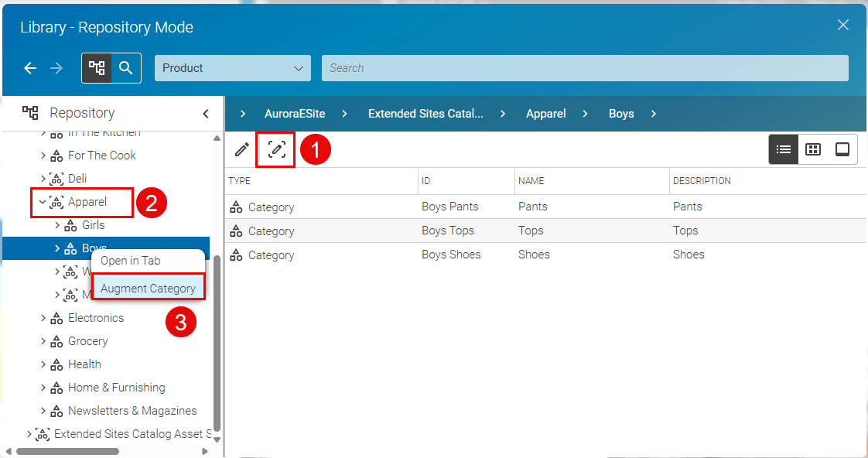Screen dimensions: 868x458
Task: Collapse the left Repository panel with the chevron
Action: coord(205,113)
